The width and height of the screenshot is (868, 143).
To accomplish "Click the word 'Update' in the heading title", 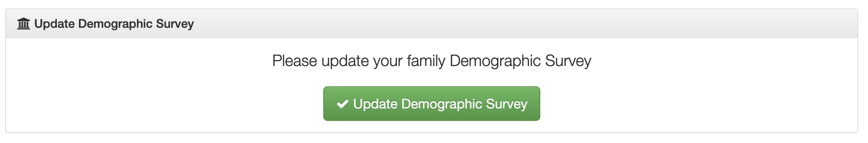I will (55, 24).
